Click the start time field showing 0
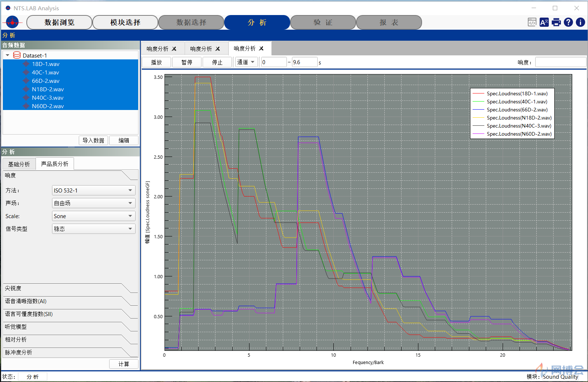This screenshot has width=588, height=382. pyautogui.click(x=274, y=62)
